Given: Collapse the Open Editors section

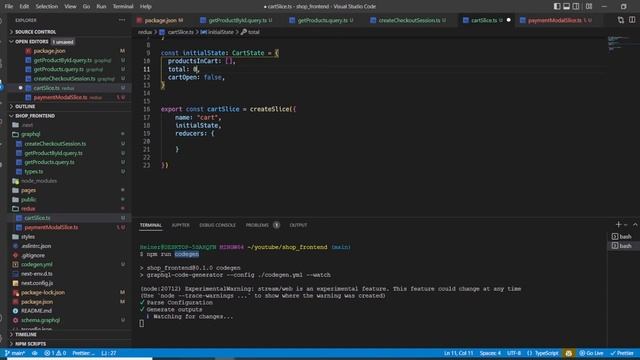Looking at the screenshot, I should tap(31, 42).
